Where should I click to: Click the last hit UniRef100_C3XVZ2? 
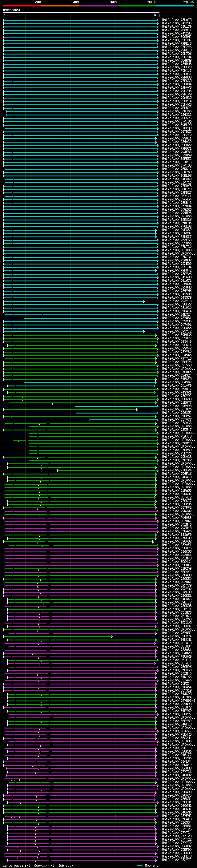[177, 860]
